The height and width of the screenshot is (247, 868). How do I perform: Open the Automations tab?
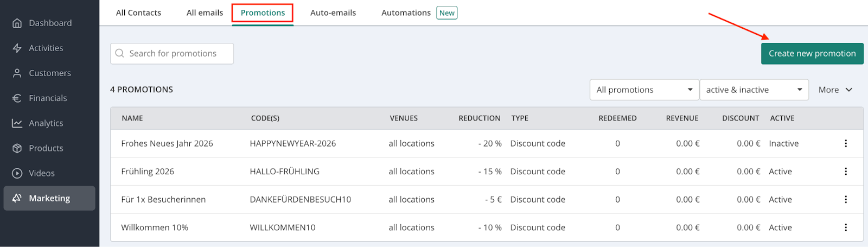coord(406,13)
